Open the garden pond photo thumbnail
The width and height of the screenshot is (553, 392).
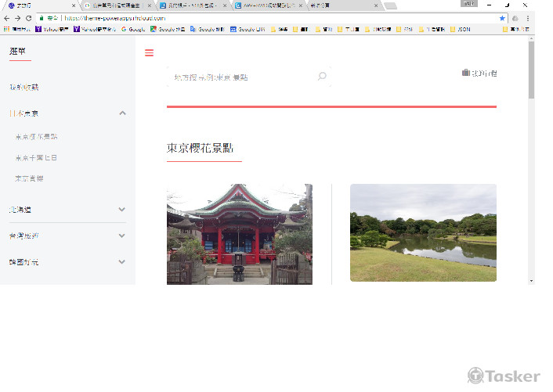pyautogui.click(x=423, y=232)
